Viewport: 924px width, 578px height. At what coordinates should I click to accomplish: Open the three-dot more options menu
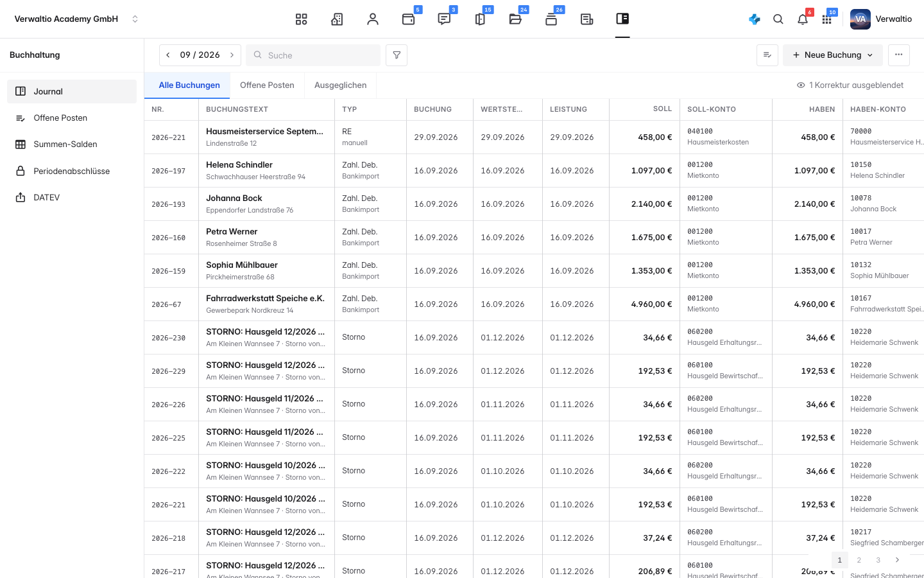tap(899, 55)
